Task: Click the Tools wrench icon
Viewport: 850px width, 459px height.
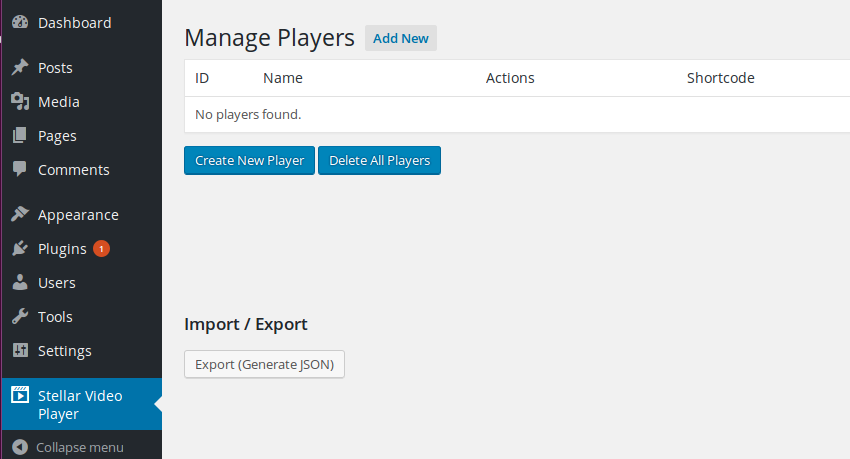Action: pos(20,316)
